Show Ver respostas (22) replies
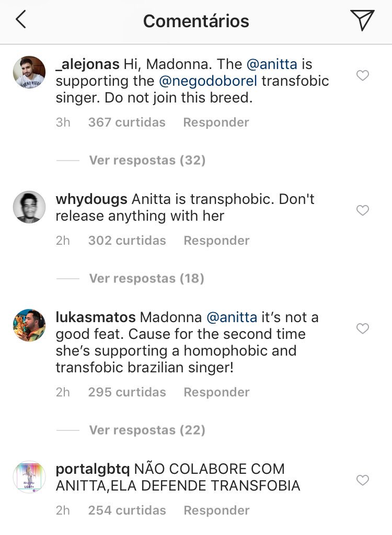The image size is (392, 535). pos(147,430)
